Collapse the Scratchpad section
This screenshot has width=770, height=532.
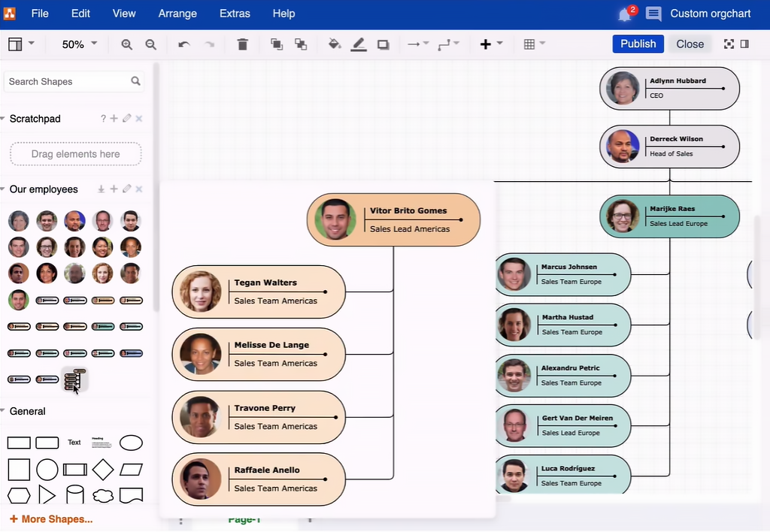point(3,118)
